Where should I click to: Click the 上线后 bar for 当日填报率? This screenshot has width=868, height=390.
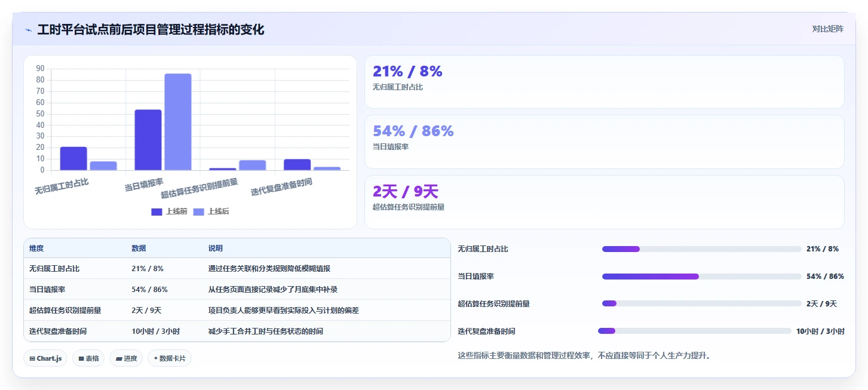pos(178,122)
